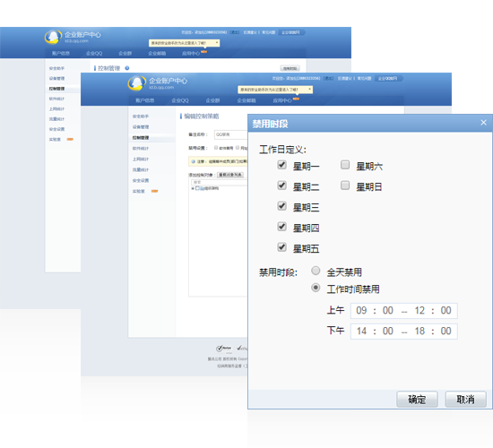Select 上网统计 in the middle window sidebar
Image resolution: width=493 pixels, height=448 pixels.
141,159
